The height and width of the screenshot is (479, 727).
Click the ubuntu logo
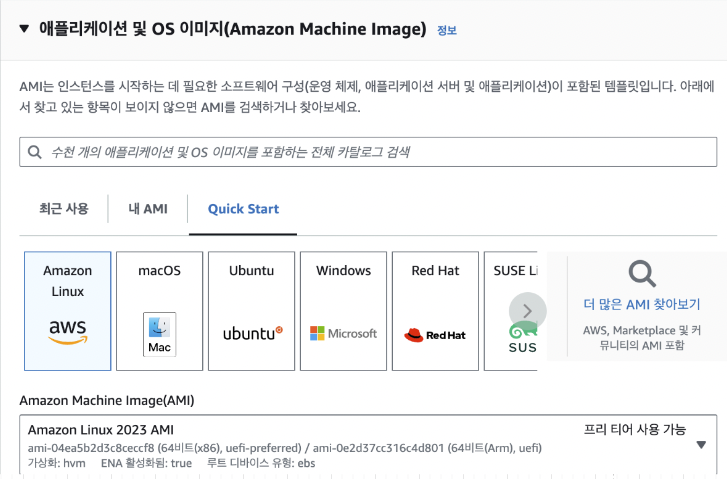pos(253,333)
